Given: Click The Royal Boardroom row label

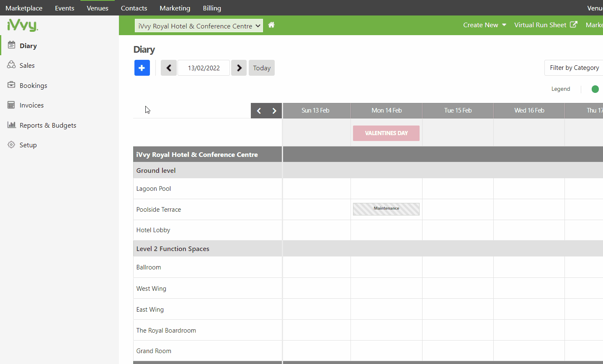Looking at the screenshot, I should 166,331.
